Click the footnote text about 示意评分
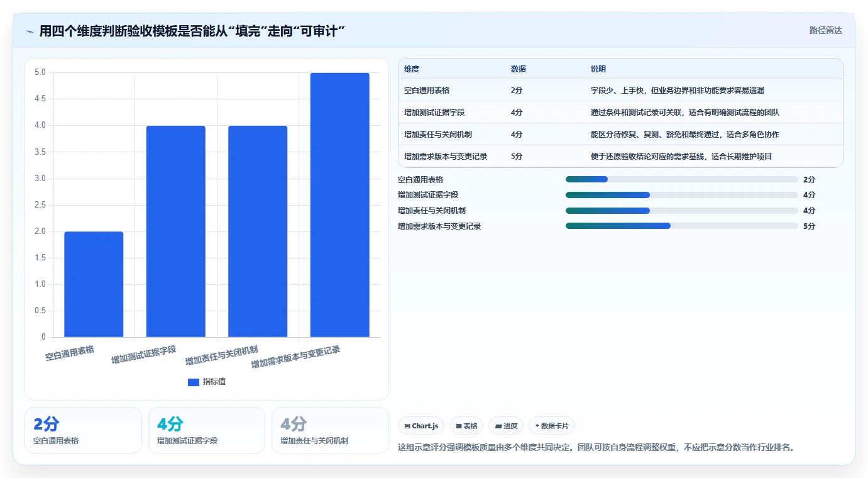Image resolution: width=868 pixels, height=478 pixels. click(x=596, y=448)
